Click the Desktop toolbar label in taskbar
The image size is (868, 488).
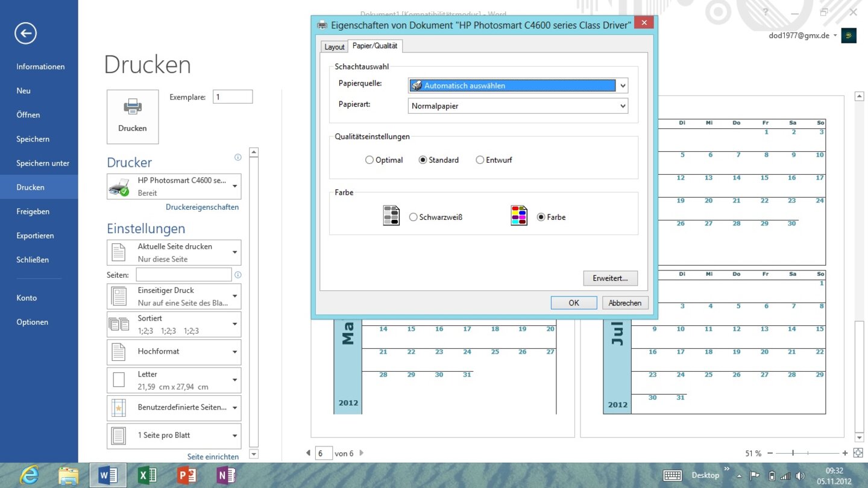(x=705, y=475)
